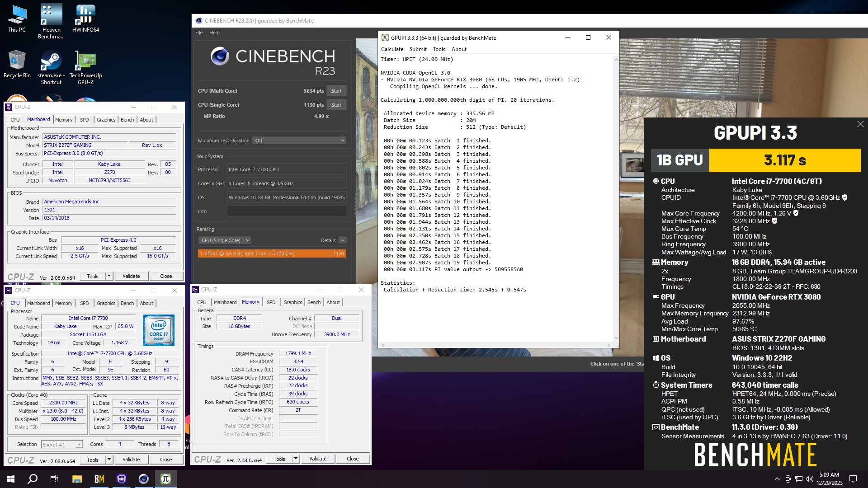The width and height of the screenshot is (868, 488).
Task: Click Validate in Mainboard CPU-Z window
Action: pos(131,276)
